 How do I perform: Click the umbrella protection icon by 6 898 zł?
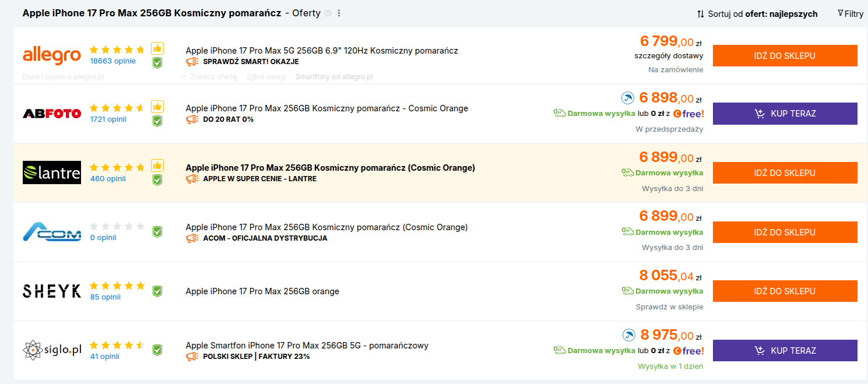(x=627, y=98)
